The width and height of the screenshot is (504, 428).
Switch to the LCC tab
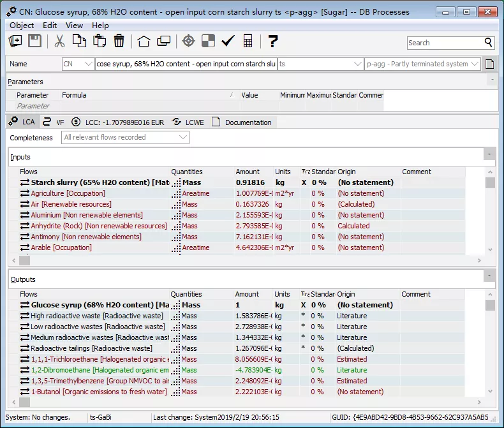coord(118,122)
